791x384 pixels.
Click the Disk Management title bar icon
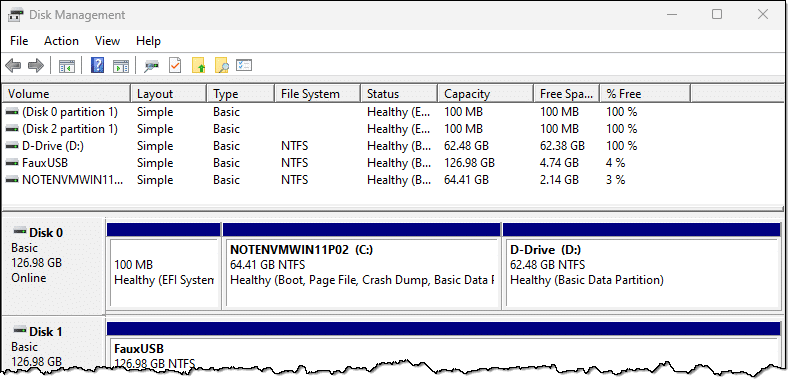(16, 15)
